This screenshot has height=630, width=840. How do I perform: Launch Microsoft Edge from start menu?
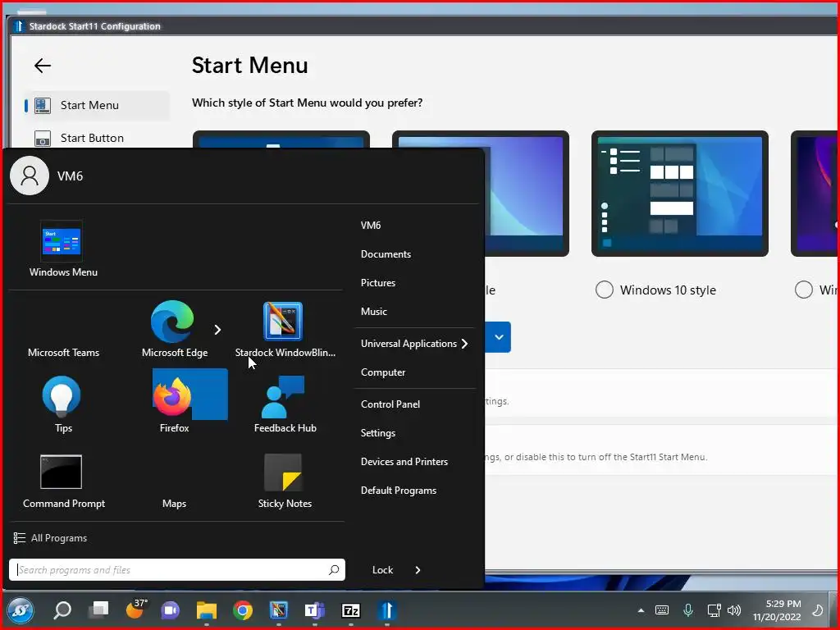click(174, 329)
